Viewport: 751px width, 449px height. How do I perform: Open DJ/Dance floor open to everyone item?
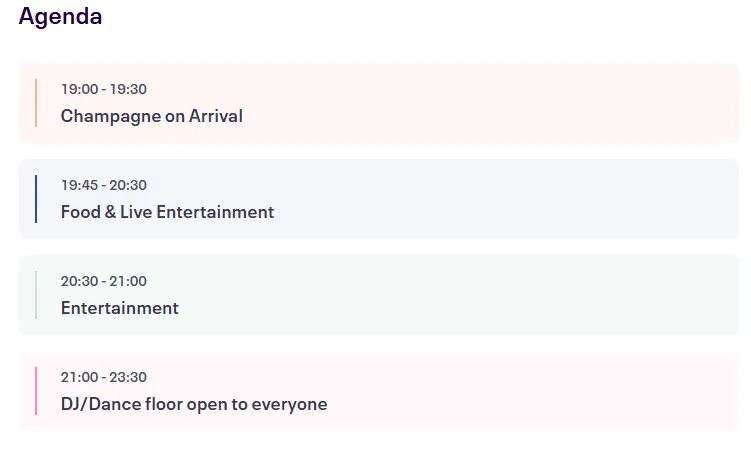pyautogui.click(x=193, y=404)
